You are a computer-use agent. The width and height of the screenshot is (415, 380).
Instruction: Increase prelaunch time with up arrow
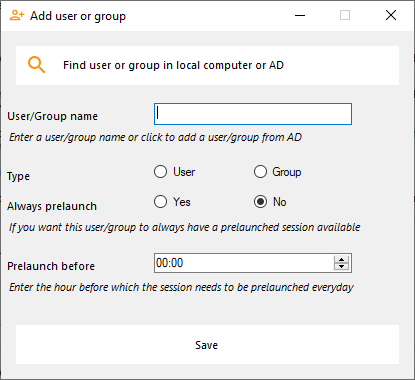point(341,259)
